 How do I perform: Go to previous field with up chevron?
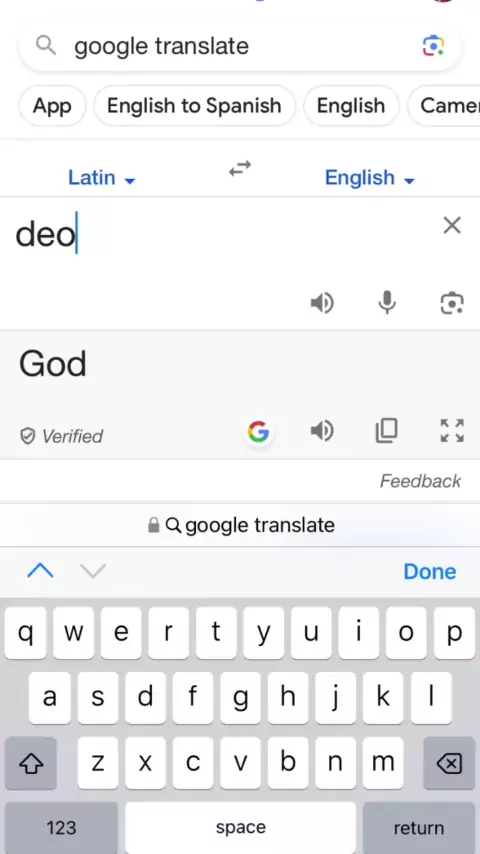click(40, 571)
